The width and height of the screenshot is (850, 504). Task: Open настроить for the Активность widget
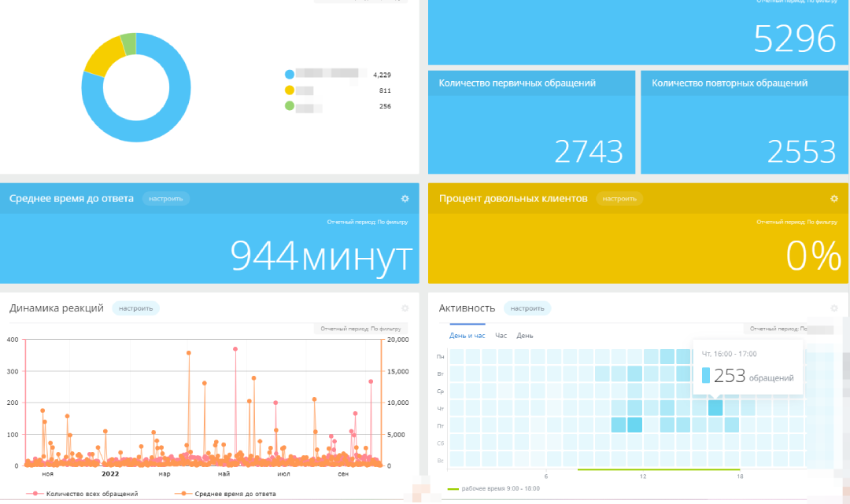(x=527, y=308)
